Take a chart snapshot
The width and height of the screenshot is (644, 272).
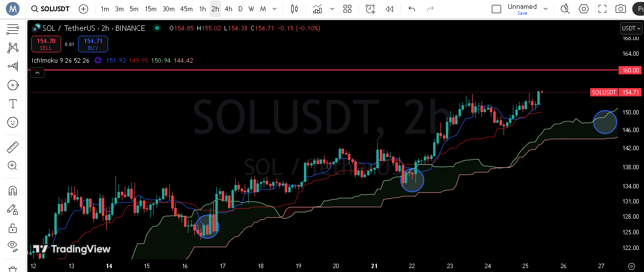point(621,9)
